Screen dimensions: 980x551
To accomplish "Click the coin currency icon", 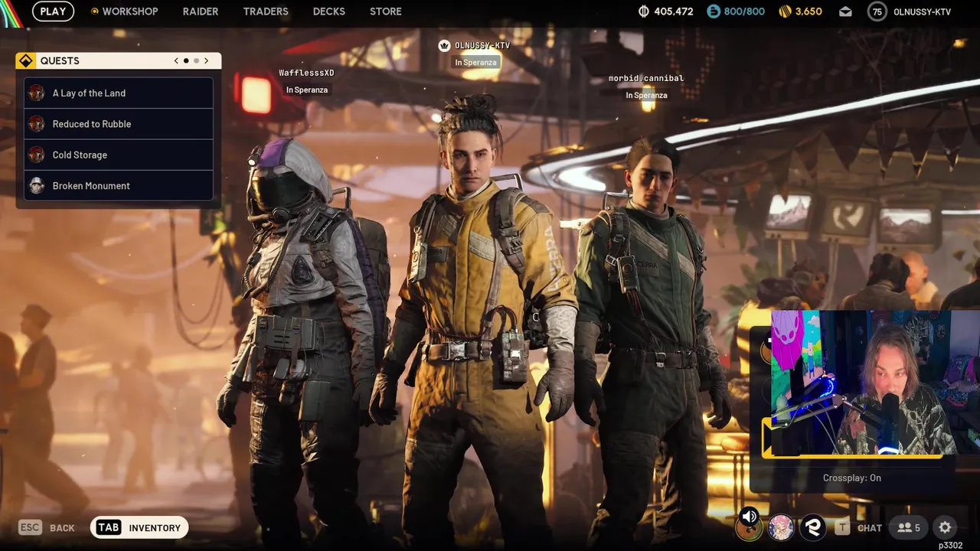I will pos(644,11).
